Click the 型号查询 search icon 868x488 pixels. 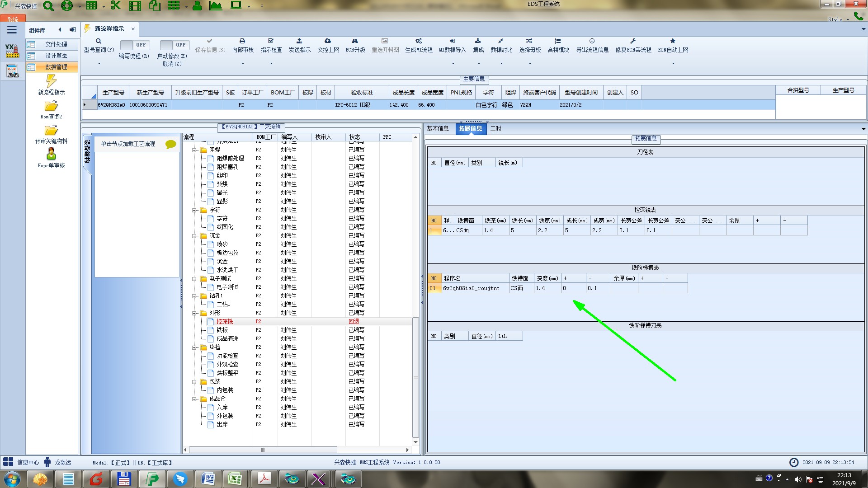pyautogui.click(x=99, y=41)
